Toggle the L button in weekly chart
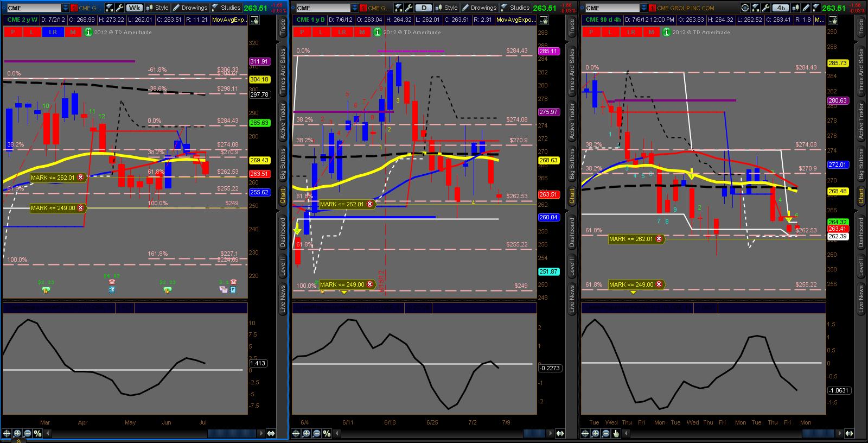This screenshot has height=443, width=868. (x=32, y=32)
